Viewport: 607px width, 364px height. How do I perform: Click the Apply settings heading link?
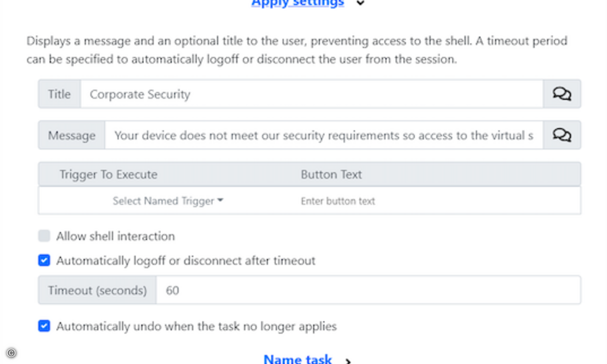pyautogui.click(x=298, y=3)
